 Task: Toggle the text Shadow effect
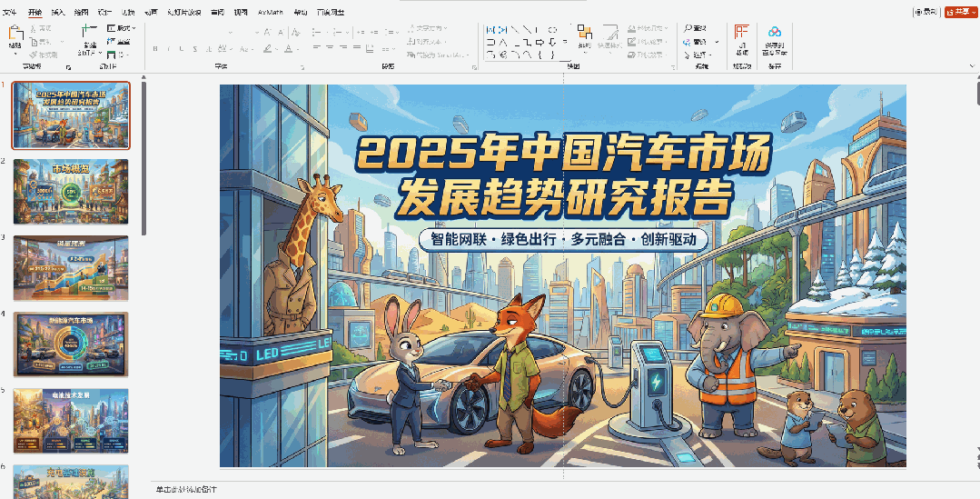208,49
